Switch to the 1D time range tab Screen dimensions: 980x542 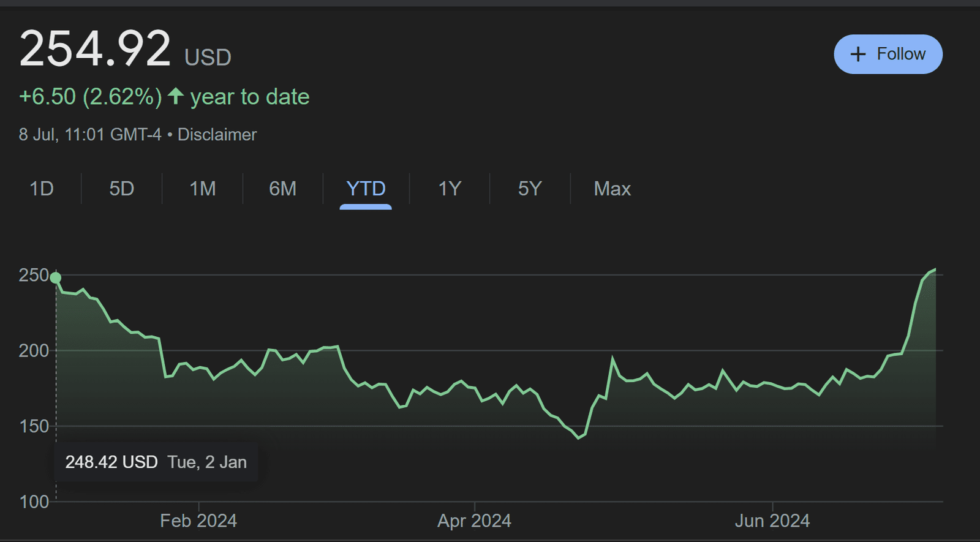tap(42, 189)
